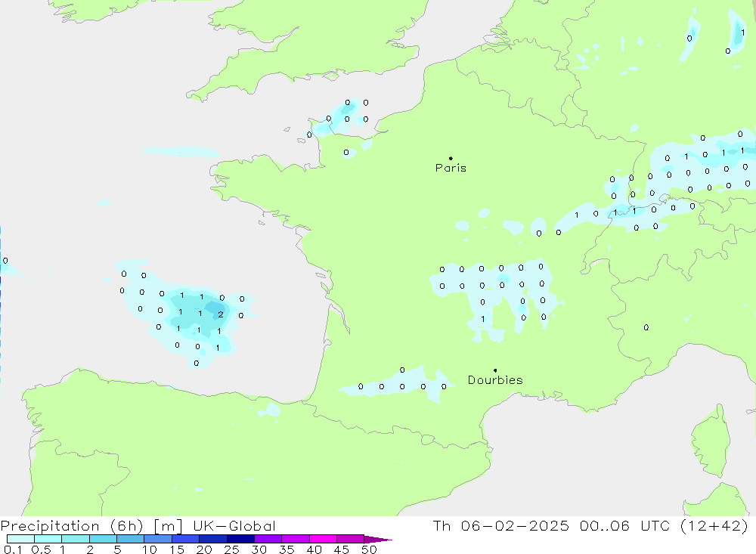Click the '(12+42)' forecast offset text
This screenshot has width=756, height=554.
pos(714,526)
